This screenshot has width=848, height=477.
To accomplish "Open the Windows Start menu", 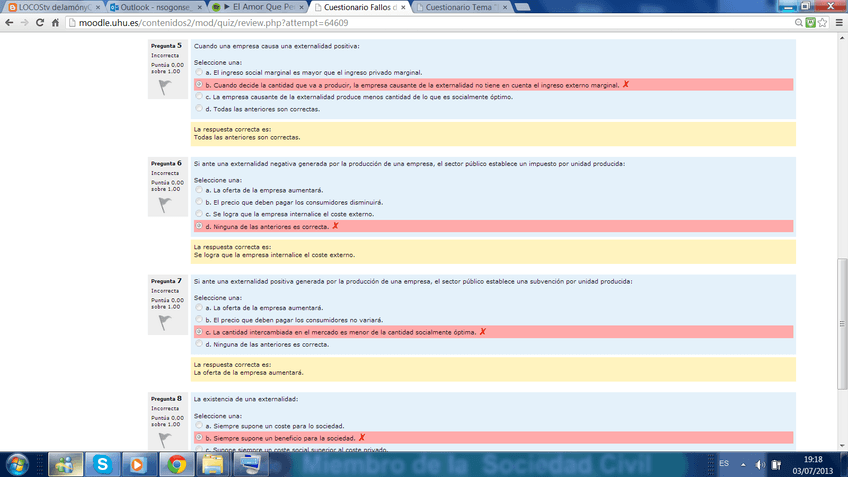I will point(18,464).
